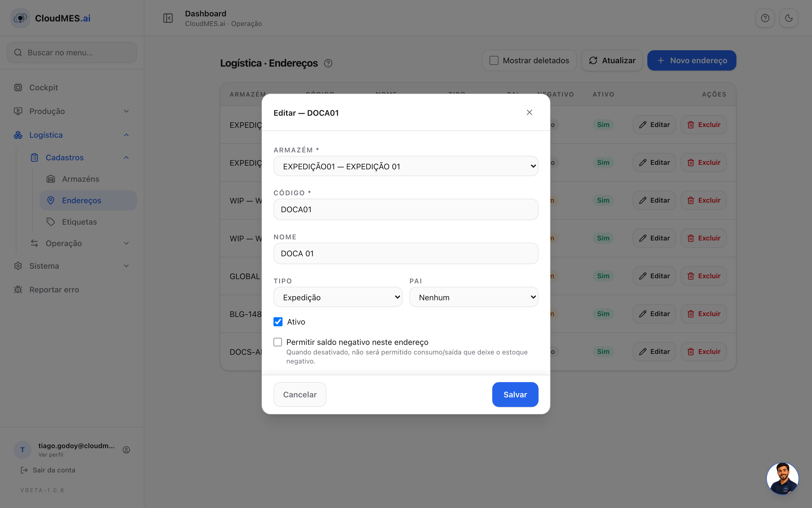
Task: Click Excluir in first EXPEDIÇ row
Action: pyautogui.click(x=703, y=125)
